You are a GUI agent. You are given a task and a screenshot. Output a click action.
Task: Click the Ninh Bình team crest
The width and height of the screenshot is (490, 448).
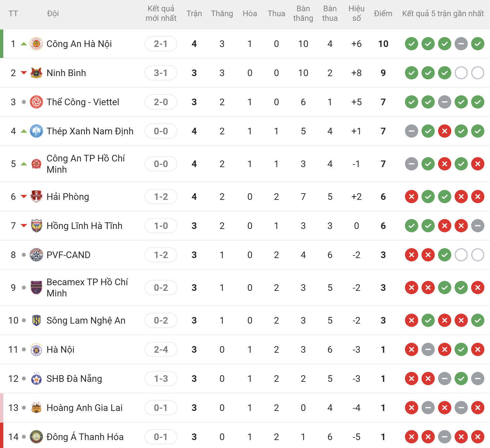point(36,73)
